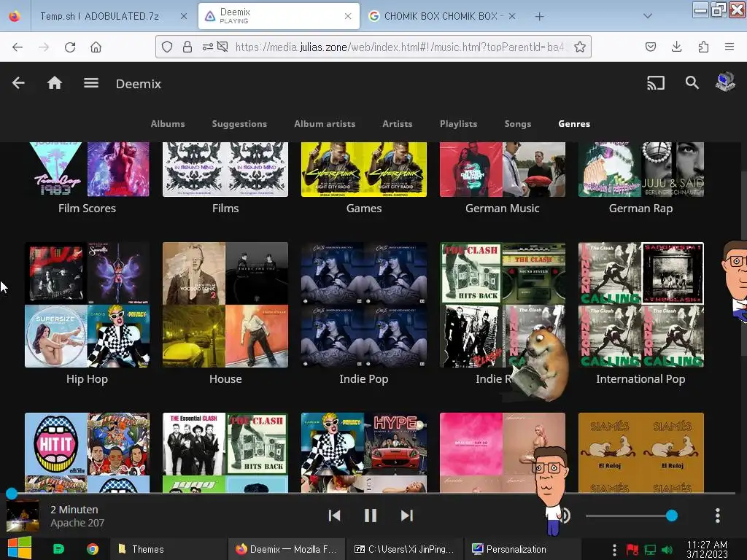
Task: Click the system tray volume icon
Action: (x=667, y=550)
